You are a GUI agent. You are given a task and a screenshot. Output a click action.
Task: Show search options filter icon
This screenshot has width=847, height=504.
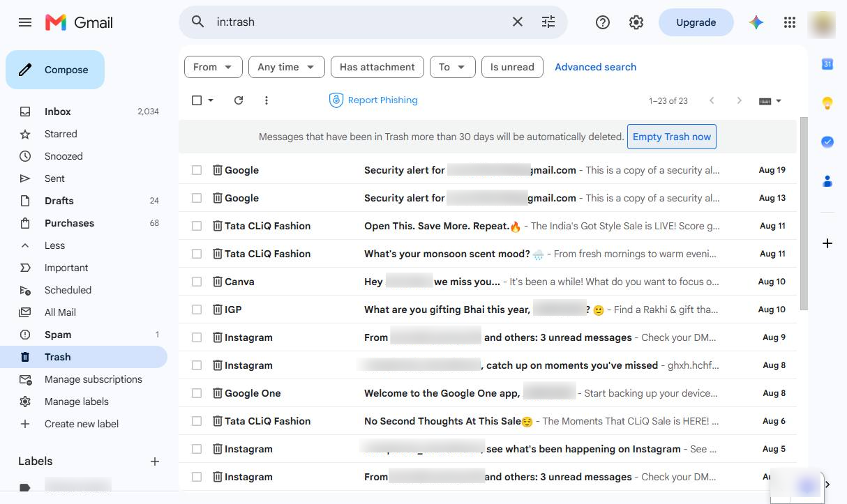tap(548, 22)
